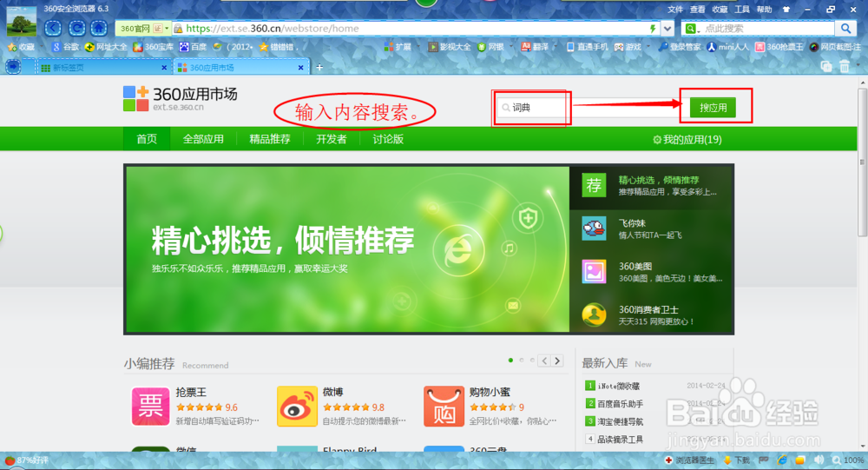Open the 查看 menu

tap(697, 9)
